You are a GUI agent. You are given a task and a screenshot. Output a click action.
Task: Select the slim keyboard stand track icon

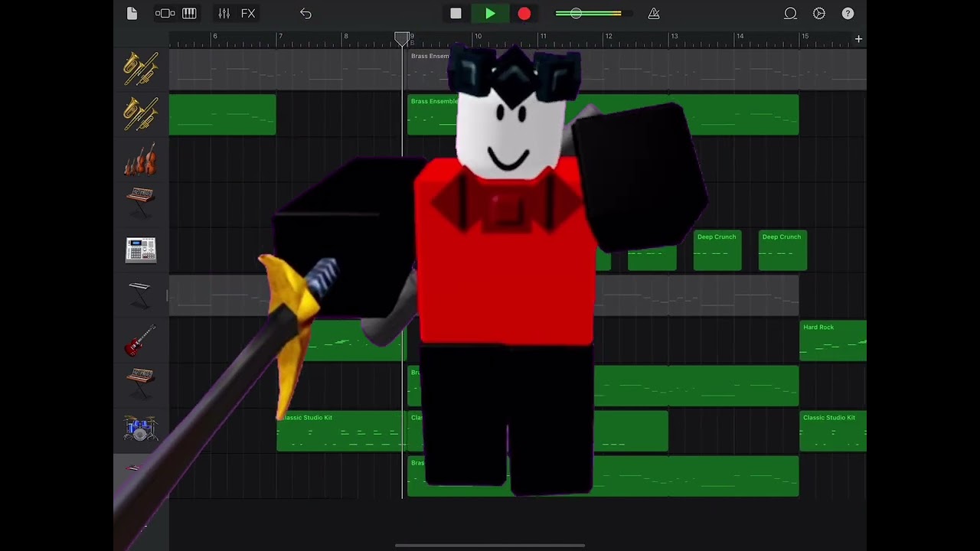tap(141, 295)
